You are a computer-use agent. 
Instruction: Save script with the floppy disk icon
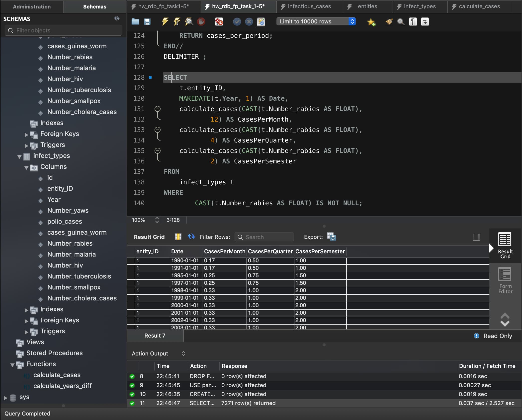(x=147, y=22)
